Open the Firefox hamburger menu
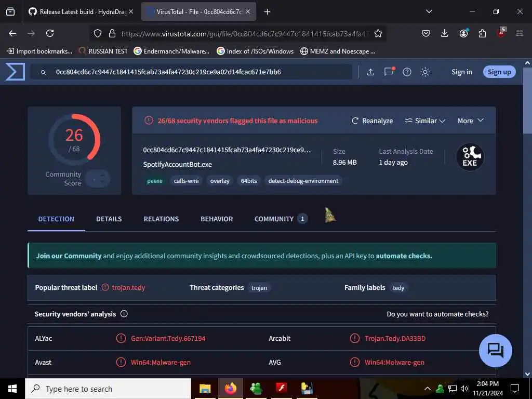 coord(520,33)
